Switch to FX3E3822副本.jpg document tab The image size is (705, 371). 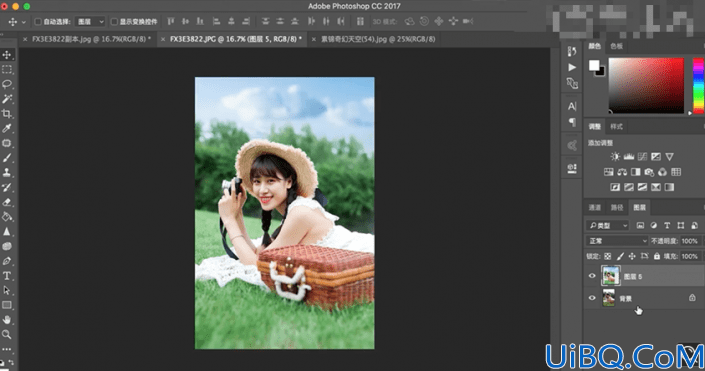pos(91,39)
